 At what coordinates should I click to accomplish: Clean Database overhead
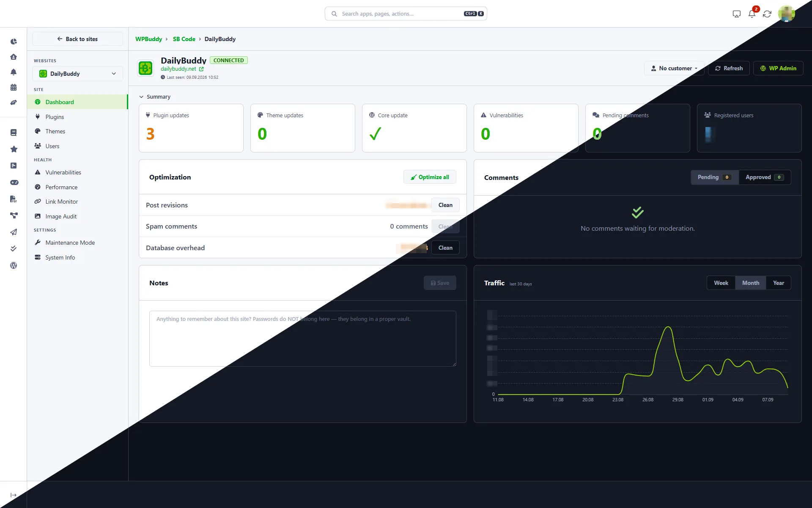coord(445,248)
